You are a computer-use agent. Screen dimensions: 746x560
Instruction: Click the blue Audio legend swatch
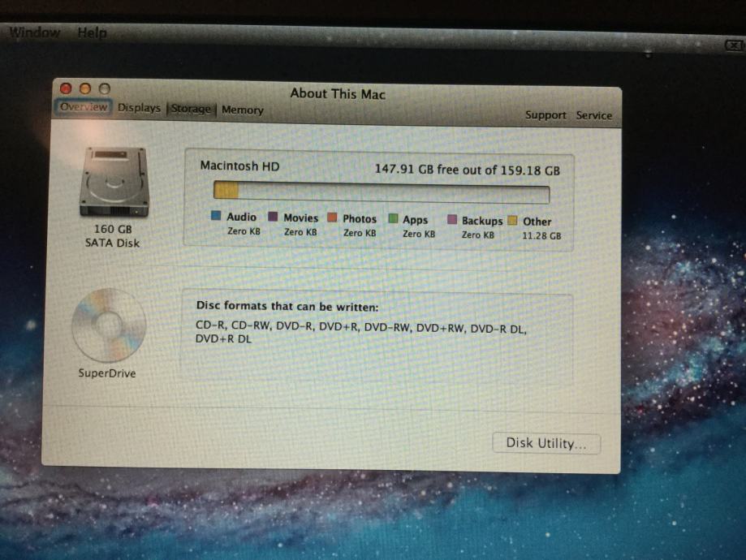click(216, 216)
